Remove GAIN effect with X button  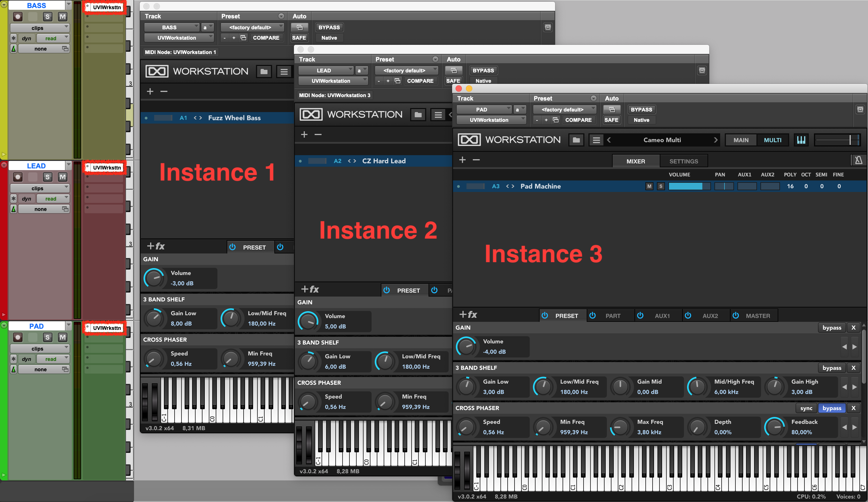853,328
